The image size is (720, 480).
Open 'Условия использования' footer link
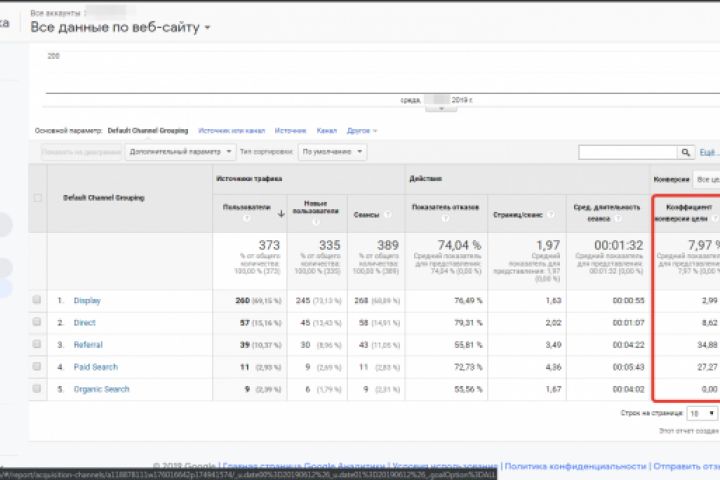(445, 466)
